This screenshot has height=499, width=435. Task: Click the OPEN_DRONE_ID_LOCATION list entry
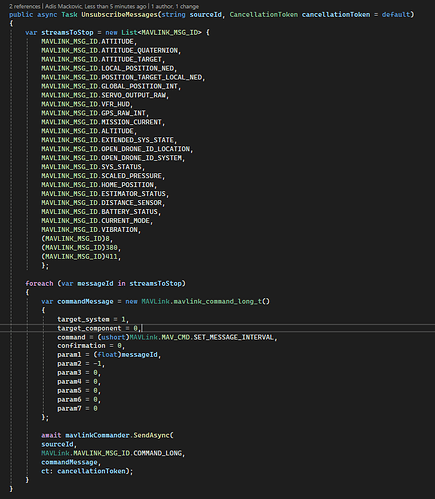(146, 149)
